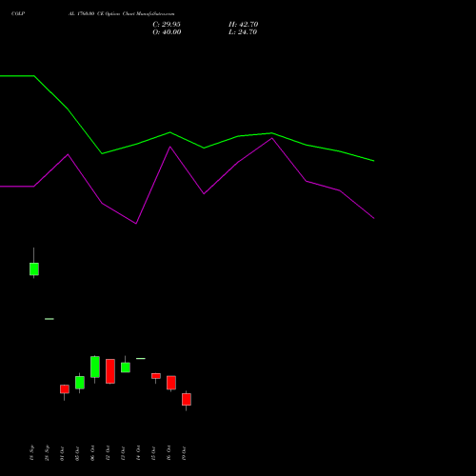This screenshot has height=476, width=476.
Task: Click the red candlestick above 01 Oct
Action: click(x=65, y=389)
